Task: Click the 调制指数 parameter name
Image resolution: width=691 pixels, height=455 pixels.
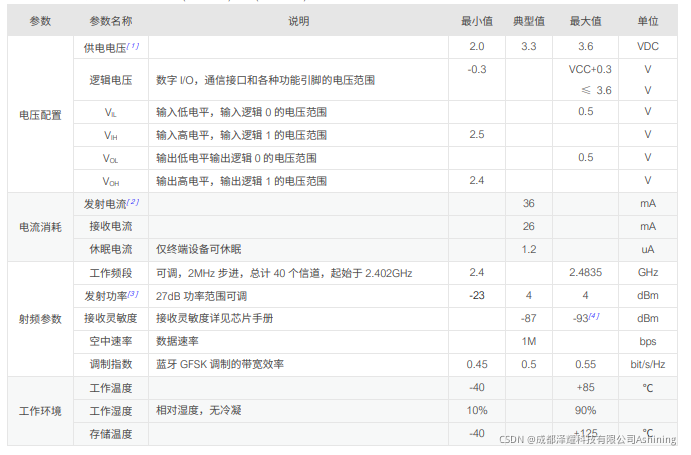Action: pos(111,364)
